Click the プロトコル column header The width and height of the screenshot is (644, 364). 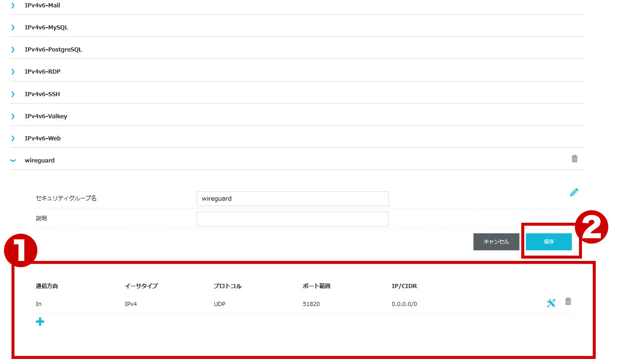pos(228,286)
